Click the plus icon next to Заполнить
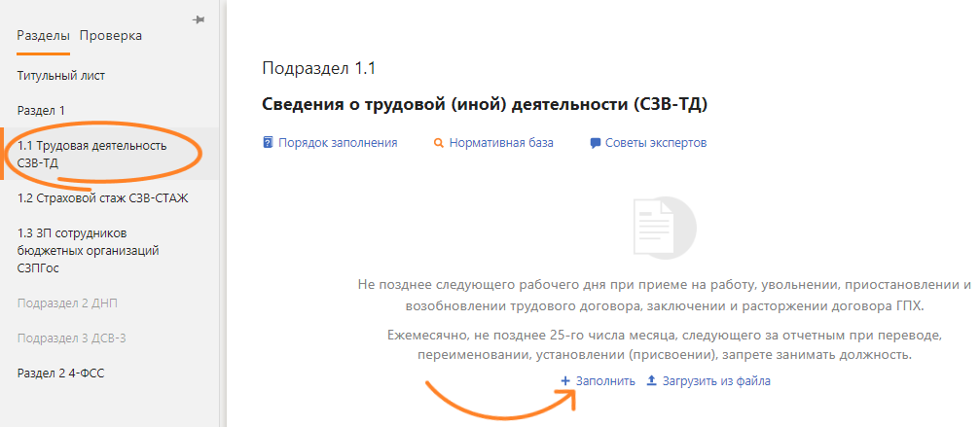980x427 pixels. coord(565,381)
